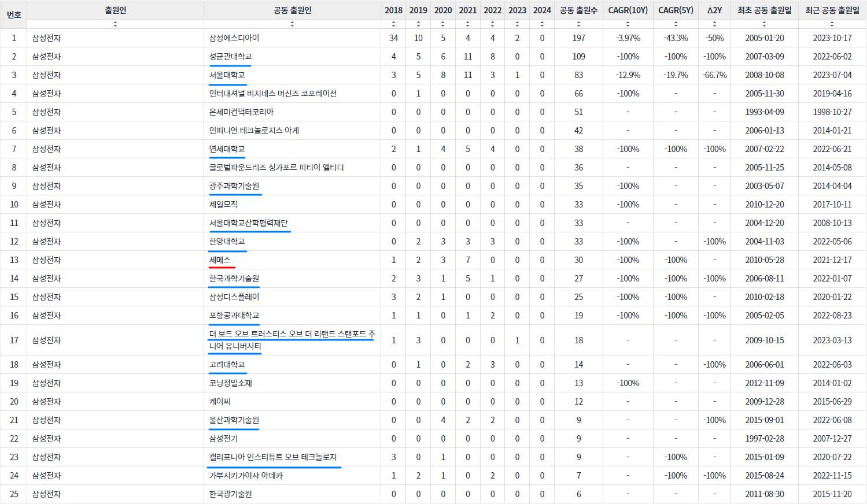Click the 공동 출원인 column header label
The width and height of the screenshot is (867, 504).
tap(292, 10)
